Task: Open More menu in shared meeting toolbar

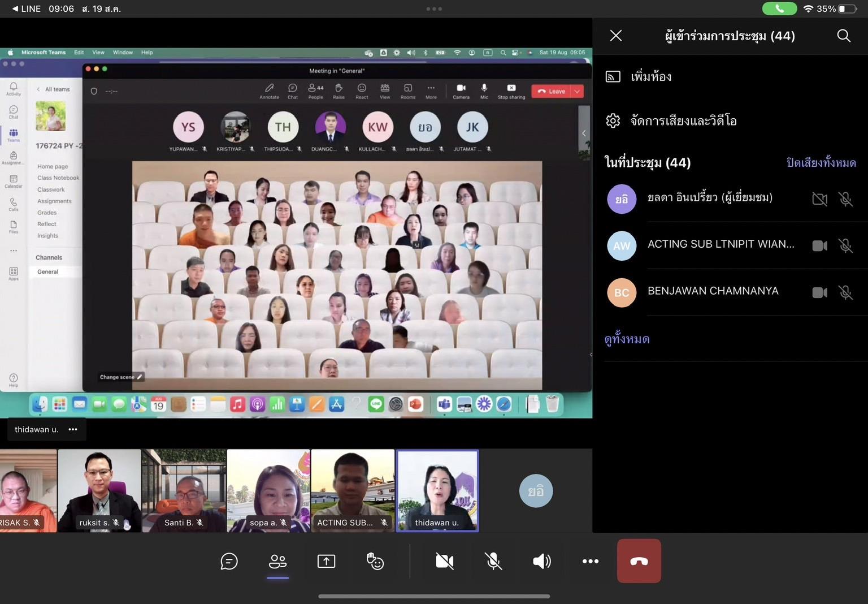Action: (431, 91)
